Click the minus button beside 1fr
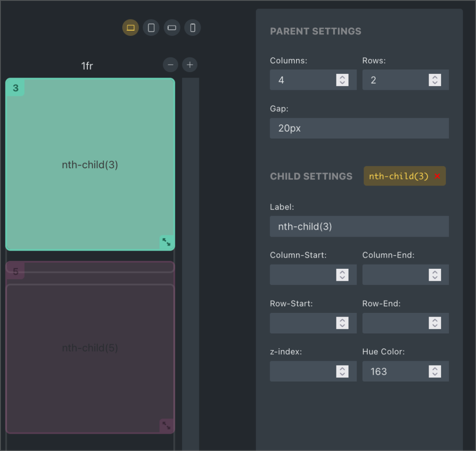 [x=171, y=65]
